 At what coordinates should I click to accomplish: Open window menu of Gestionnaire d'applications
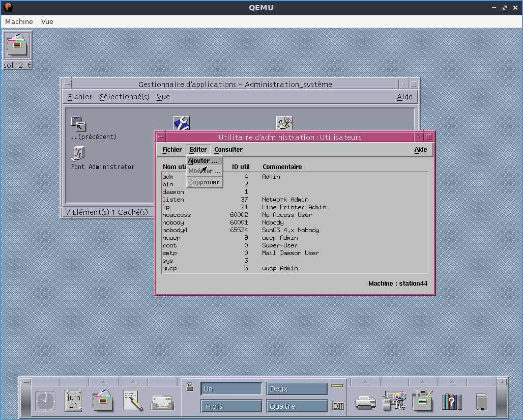coord(67,84)
